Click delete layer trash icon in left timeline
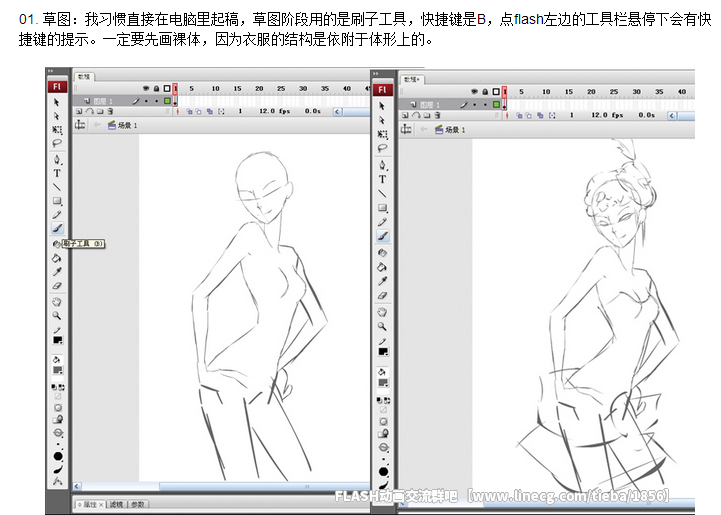 click(x=110, y=111)
